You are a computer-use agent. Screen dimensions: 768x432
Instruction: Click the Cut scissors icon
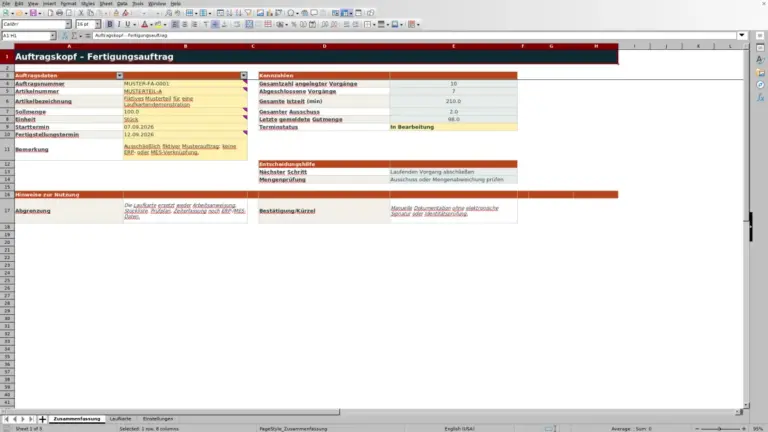(x=81, y=13)
